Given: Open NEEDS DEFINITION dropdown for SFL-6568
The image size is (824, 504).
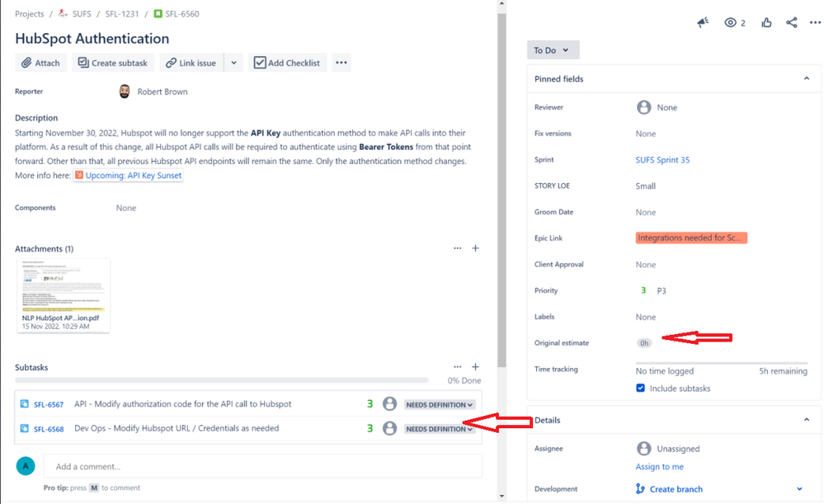Looking at the screenshot, I should click(x=440, y=429).
